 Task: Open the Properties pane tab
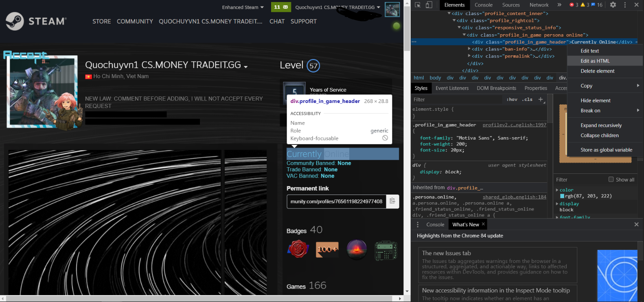coord(536,88)
